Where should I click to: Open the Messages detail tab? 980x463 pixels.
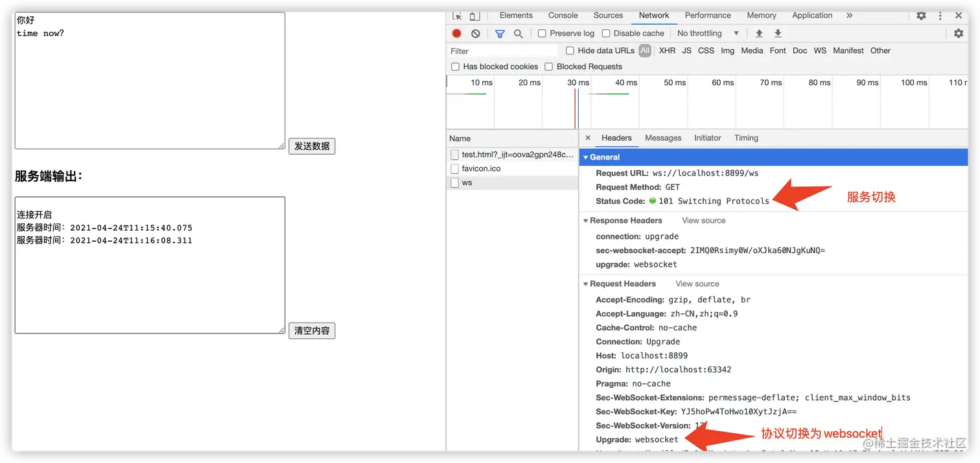point(663,138)
